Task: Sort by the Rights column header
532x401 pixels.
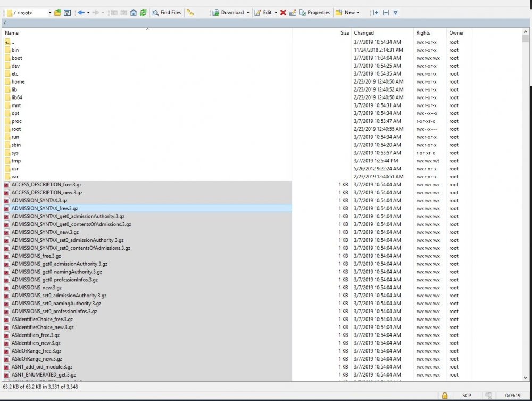Action: tap(423, 33)
